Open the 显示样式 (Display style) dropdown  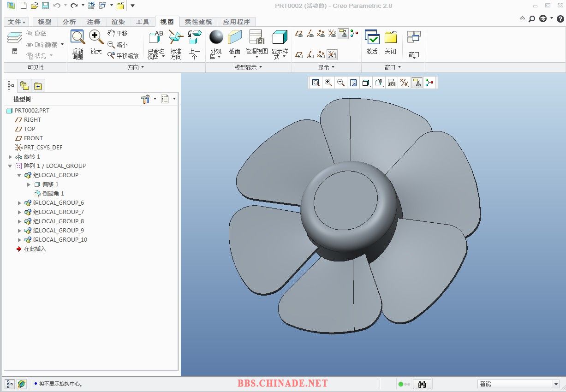click(280, 44)
